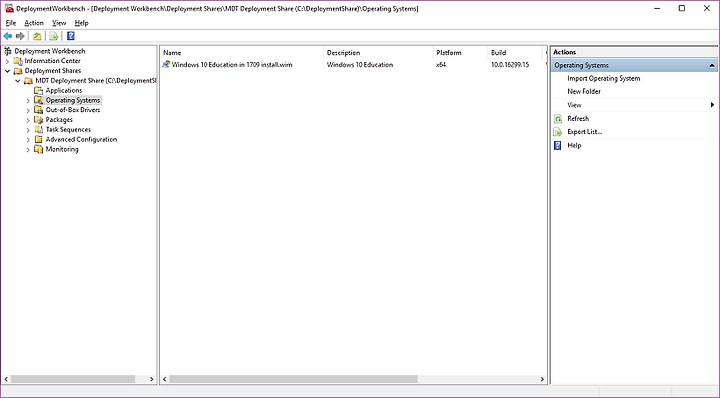Click the Monitoring folder icon
The width and height of the screenshot is (720, 398).
39,149
